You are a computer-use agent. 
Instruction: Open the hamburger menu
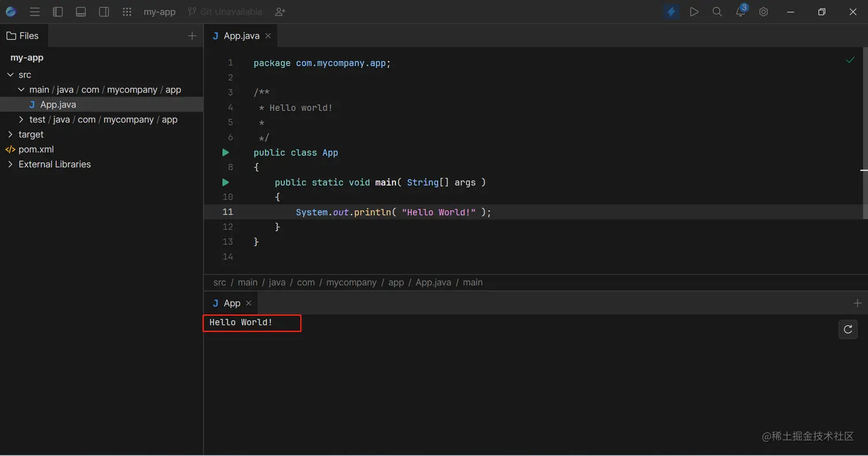[34, 11]
